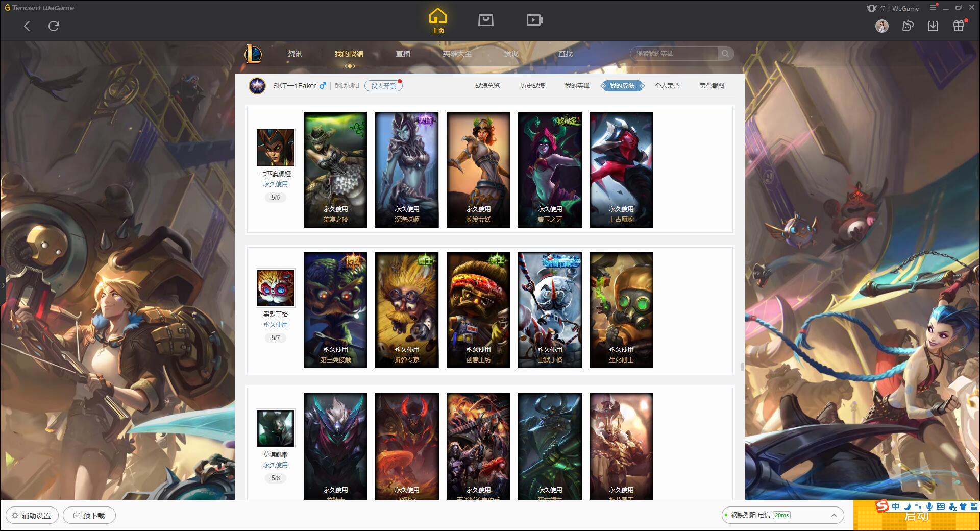Click the 掌上WeGame mobile icon
The image size is (980, 531).
tap(872, 8)
